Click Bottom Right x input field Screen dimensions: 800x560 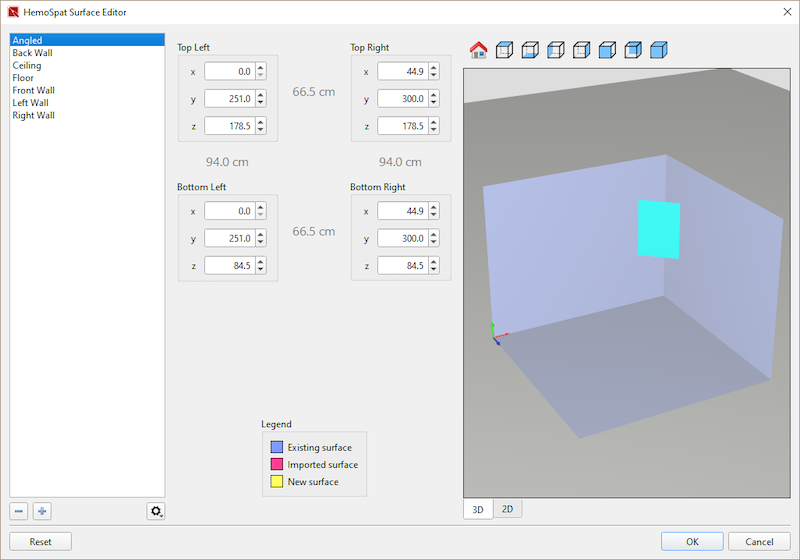pyautogui.click(x=403, y=211)
